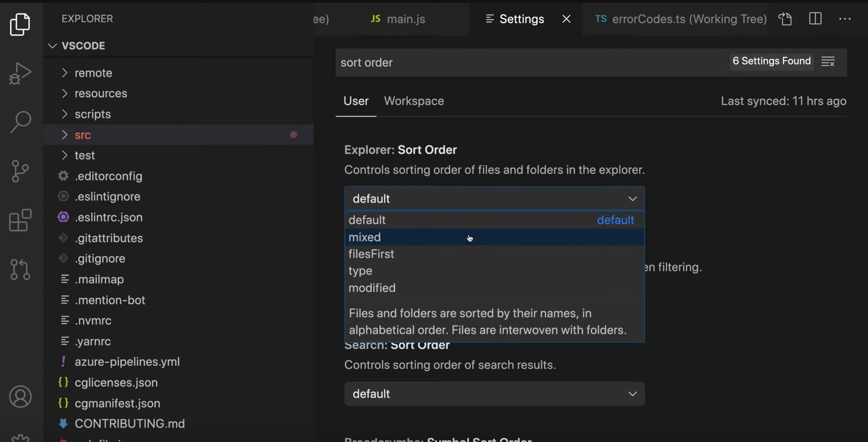Open GitHub Pull Requests view

tap(20, 269)
